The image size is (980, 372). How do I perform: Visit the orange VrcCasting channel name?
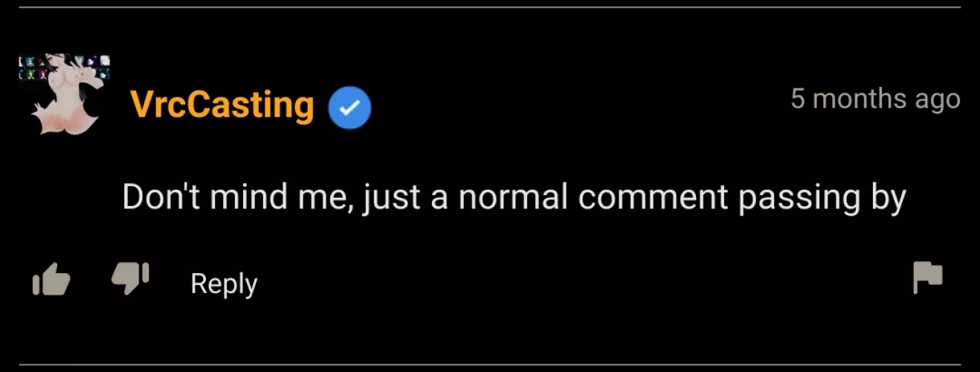(222, 105)
